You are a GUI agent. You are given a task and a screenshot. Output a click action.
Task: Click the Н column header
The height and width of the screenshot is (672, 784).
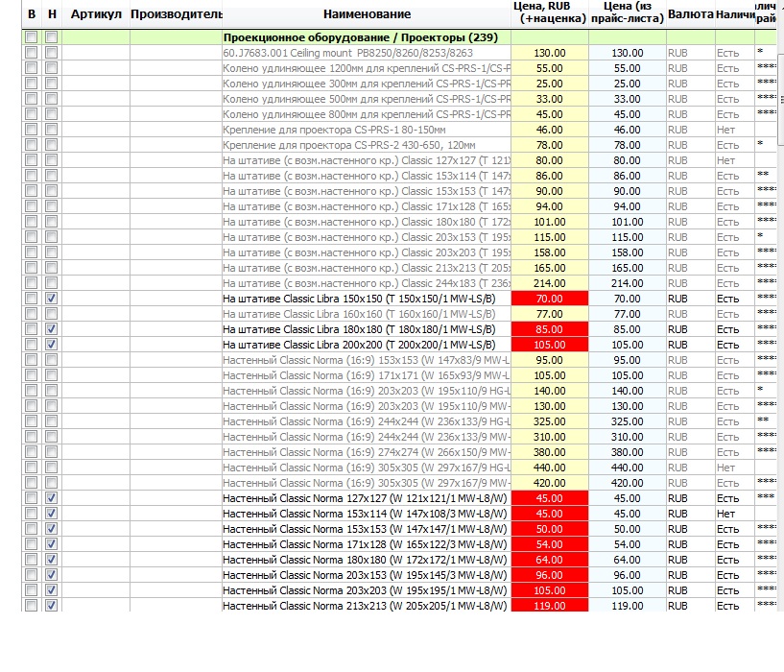tap(52, 14)
